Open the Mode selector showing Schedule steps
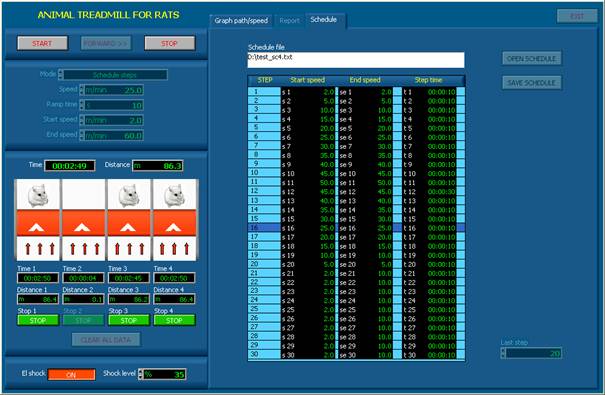 pyautogui.click(x=115, y=75)
